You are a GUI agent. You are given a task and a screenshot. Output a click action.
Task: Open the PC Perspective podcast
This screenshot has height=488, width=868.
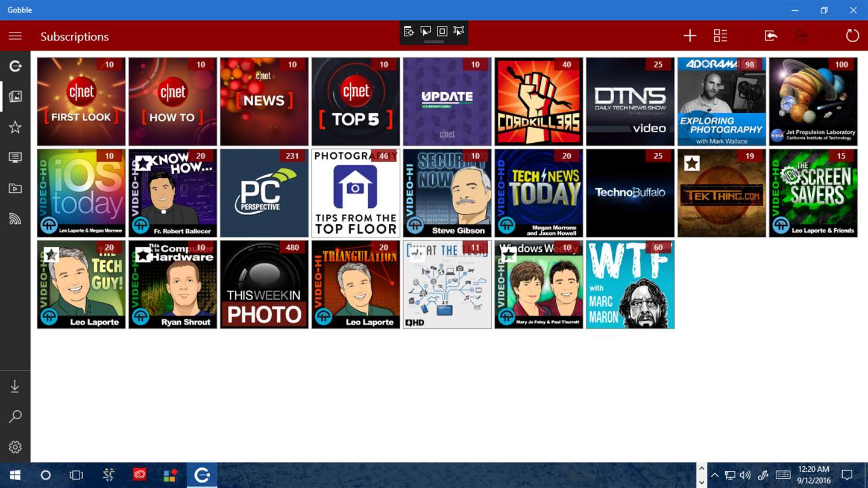click(264, 193)
